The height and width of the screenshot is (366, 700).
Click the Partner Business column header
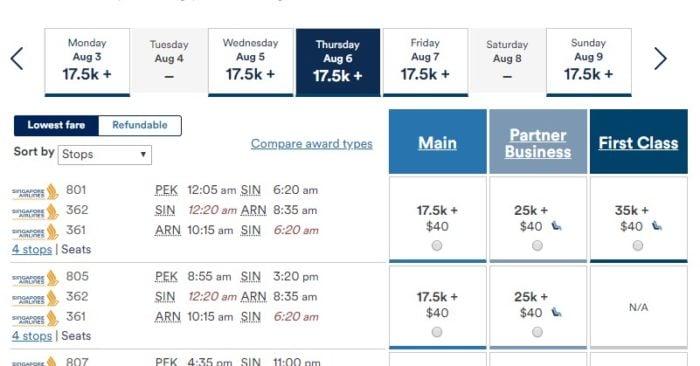[x=538, y=143]
